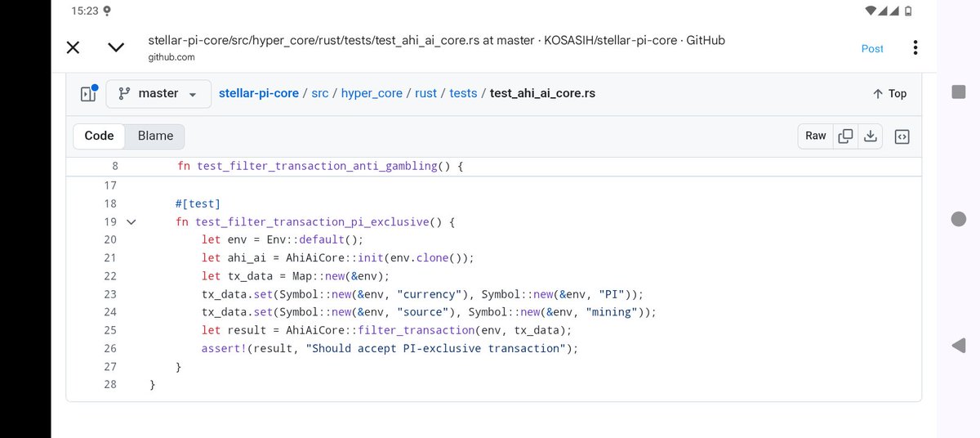Tap Android home circle button
Screen dimensions: 980x438
[x=959, y=219]
